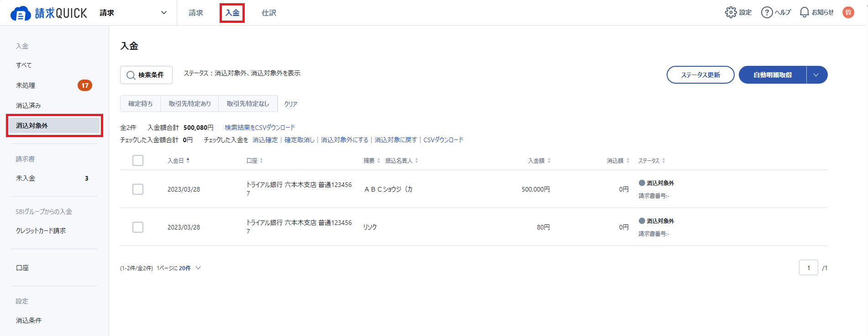The image size is (868, 336).
Task: Sort by 入金日 arrow icon
Action: pyautogui.click(x=188, y=160)
